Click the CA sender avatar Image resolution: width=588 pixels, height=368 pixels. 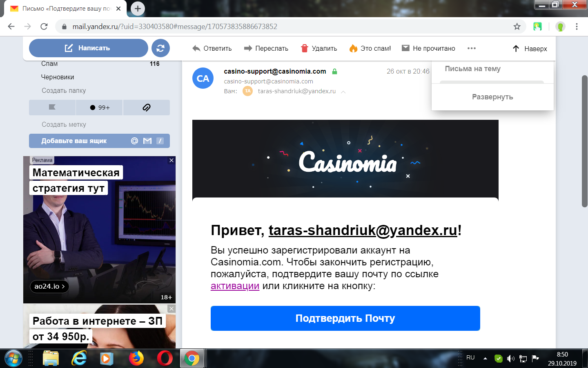pyautogui.click(x=203, y=78)
